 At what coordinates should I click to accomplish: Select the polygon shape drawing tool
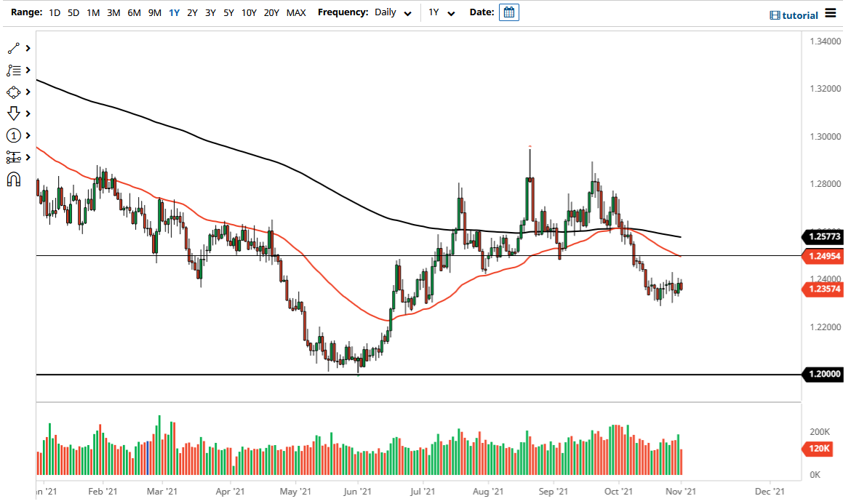[x=13, y=92]
